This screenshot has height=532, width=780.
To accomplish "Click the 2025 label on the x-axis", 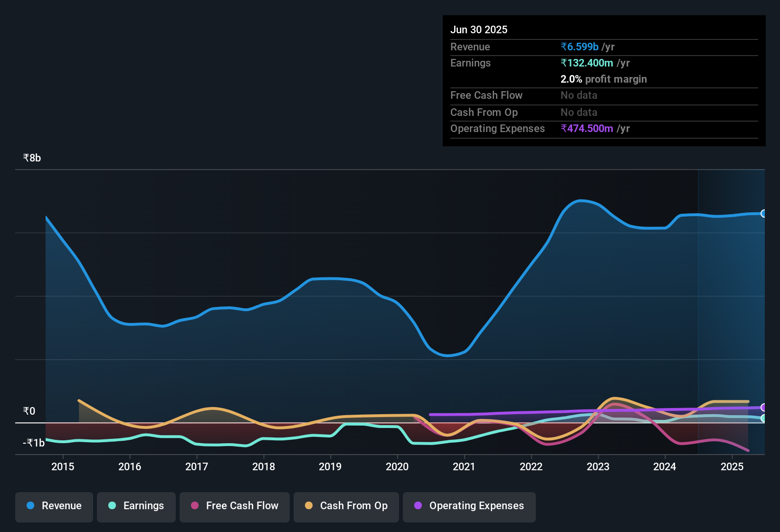I will coord(732,467).
